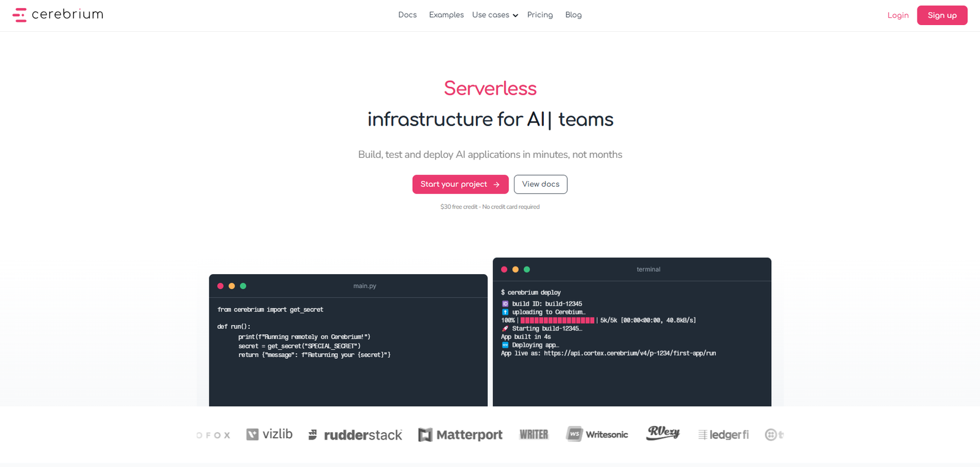Click the RVezy logo

pyautogui.click(x=663, y=433)
